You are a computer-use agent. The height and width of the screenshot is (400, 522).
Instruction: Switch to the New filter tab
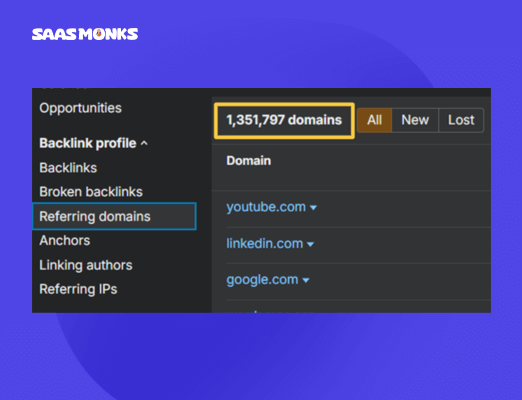pyautogui.click(x=415, y=120)
